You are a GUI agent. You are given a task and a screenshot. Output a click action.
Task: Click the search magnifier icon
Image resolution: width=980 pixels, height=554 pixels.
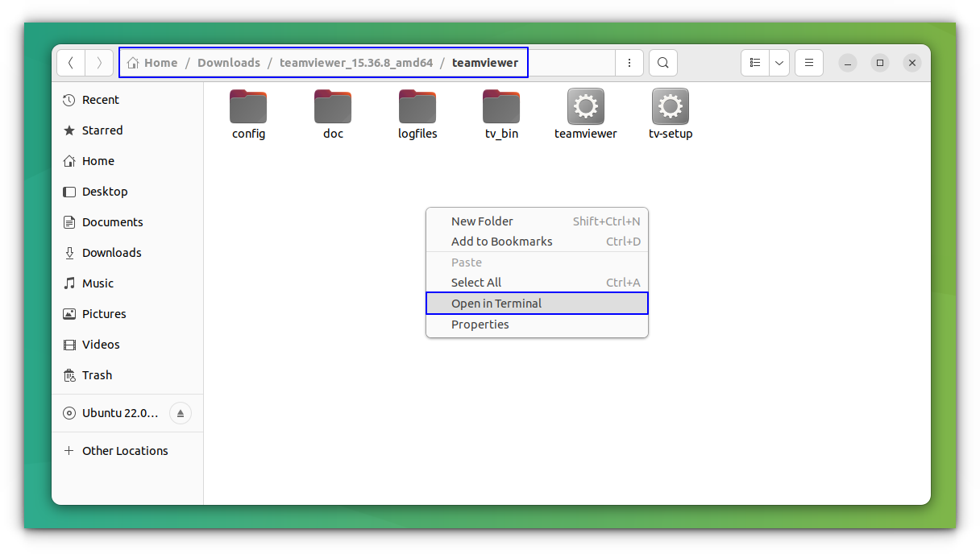(x=662, y=63)
